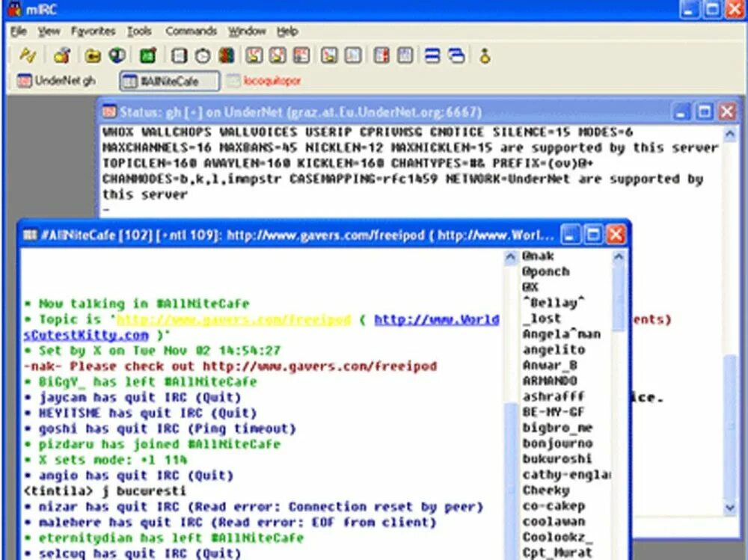Open the File menu
The width and height of the screenshot is (748, 560).
pyautogui.click(x=19, y=31)
